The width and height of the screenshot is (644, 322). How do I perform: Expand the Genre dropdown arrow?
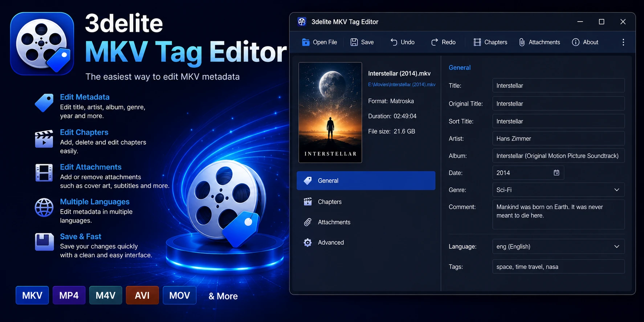(x=616, y=190)
